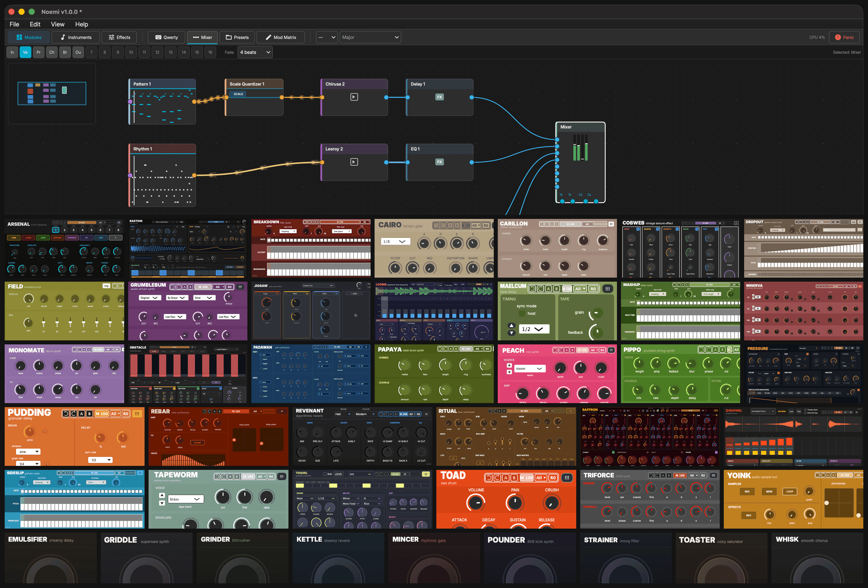
Task: Toggle host sync mode in Maelcum
Action: coord(522,314)
